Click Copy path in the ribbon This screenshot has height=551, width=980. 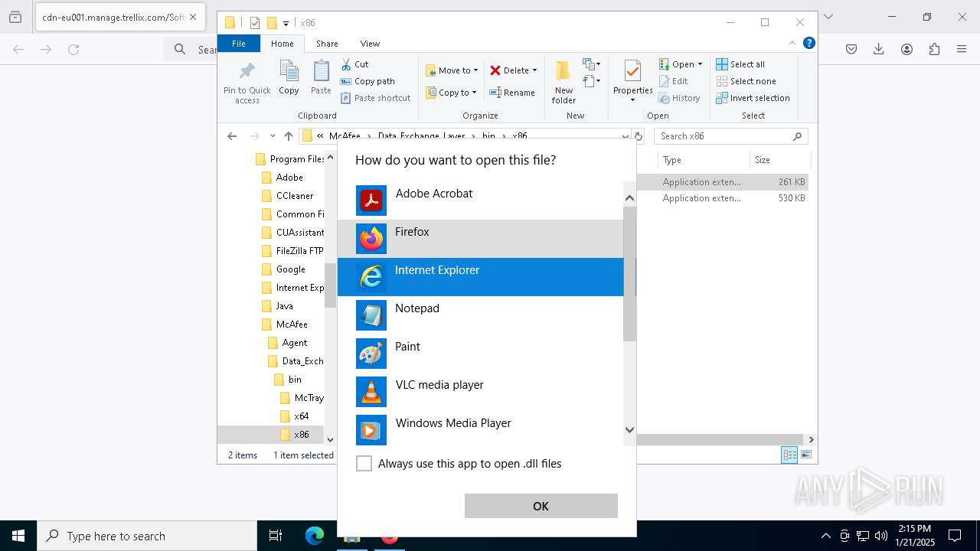[367, 81]
